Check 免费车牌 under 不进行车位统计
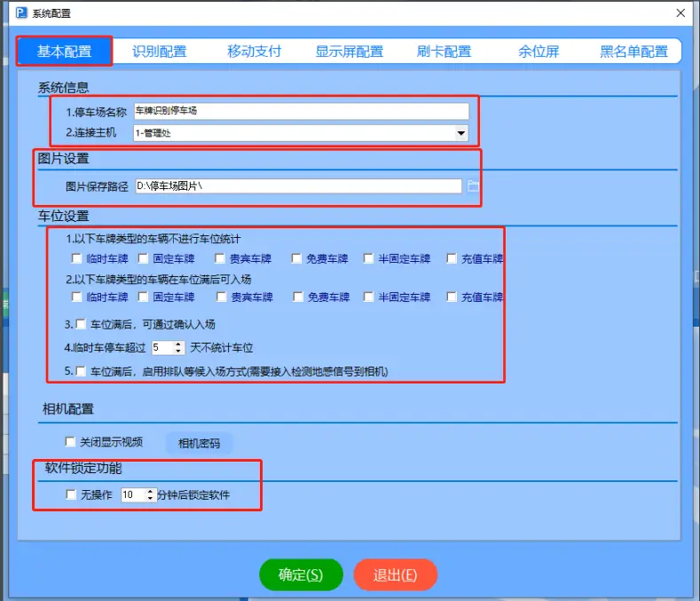700x601 pixels. [x=296, y=258]
